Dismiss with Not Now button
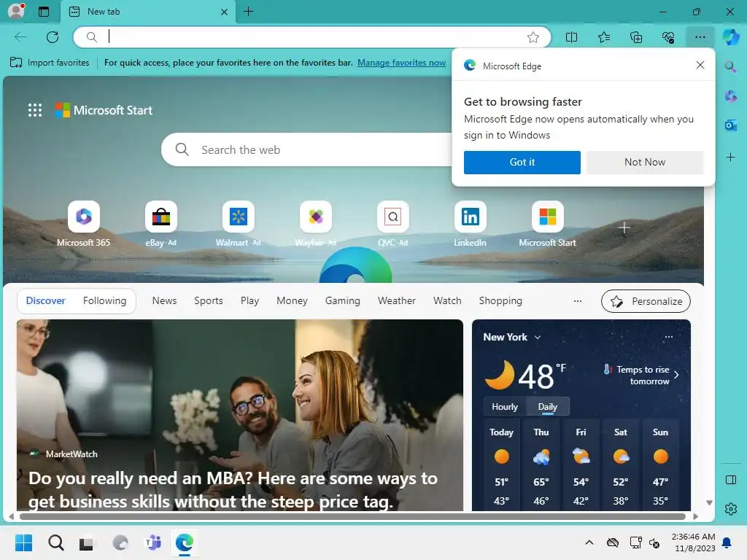747x560 pixels. coord(645,163)
